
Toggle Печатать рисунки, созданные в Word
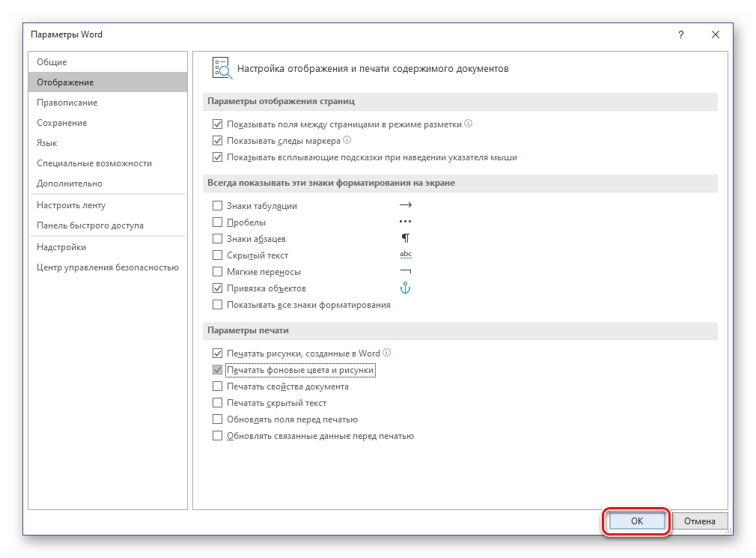[x=218, y=354]
